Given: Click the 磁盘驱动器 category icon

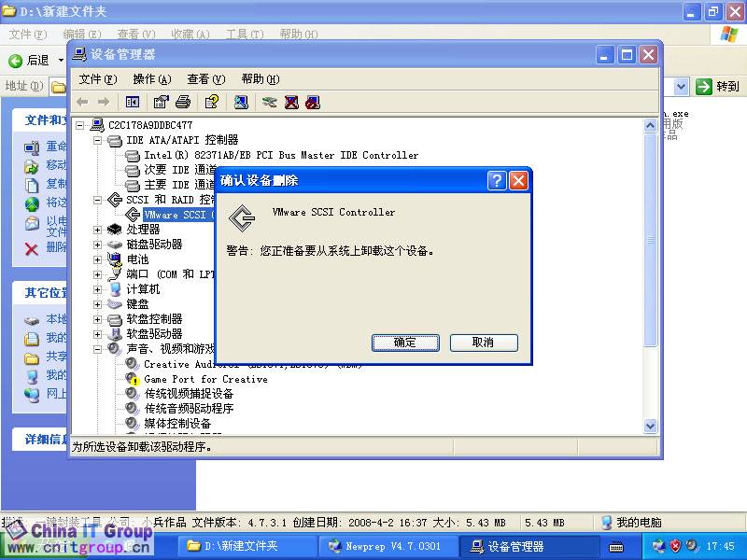Looking at the screenshot, I should click(x=114, y=245).
